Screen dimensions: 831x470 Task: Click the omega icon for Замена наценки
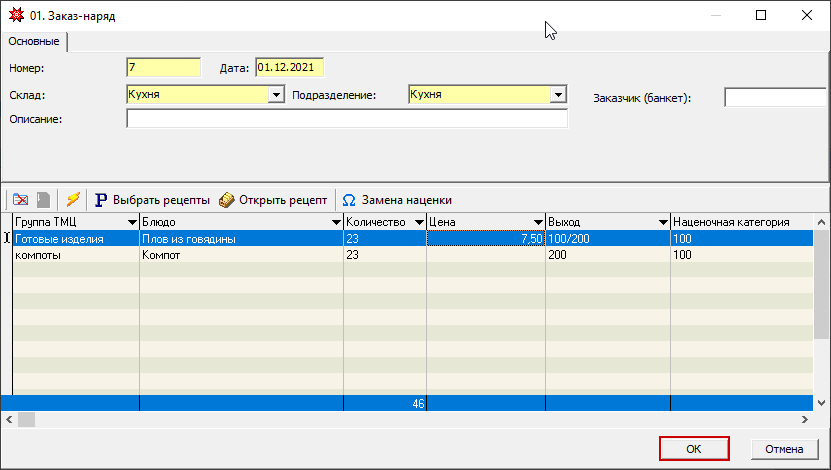point(349,199)
